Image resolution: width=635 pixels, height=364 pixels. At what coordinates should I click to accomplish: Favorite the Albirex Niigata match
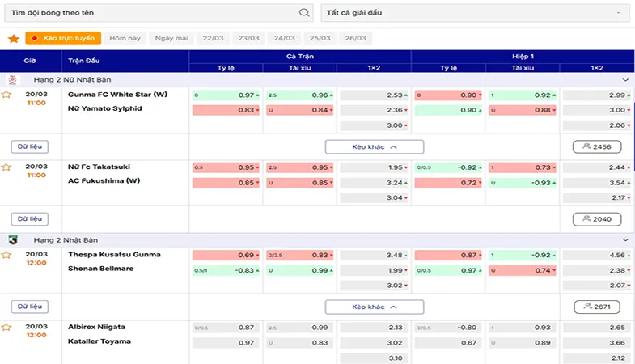[x=6, y=327]
